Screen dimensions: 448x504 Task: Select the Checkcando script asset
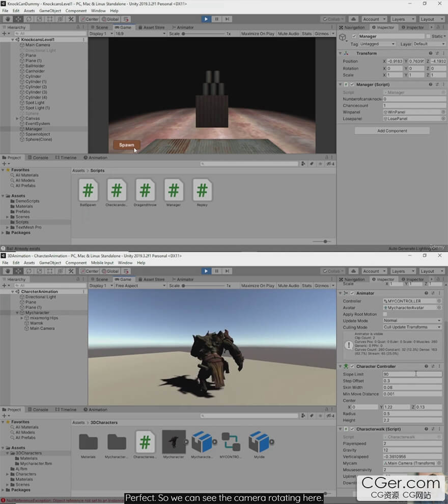(117, 192)
